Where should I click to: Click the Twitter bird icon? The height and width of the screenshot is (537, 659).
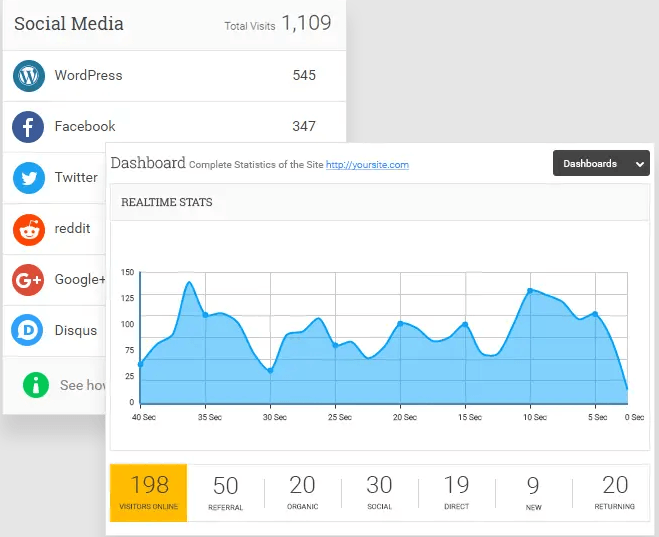coord(29,178)
